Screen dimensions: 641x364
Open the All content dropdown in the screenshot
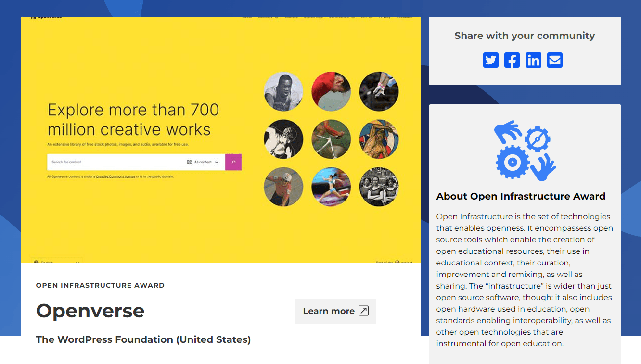coord(203,162)
